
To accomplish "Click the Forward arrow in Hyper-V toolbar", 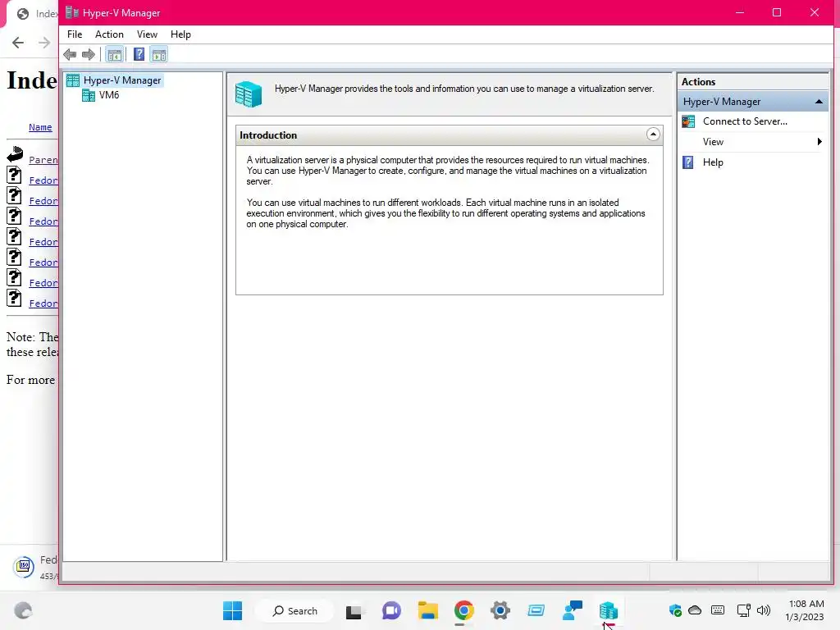I will coord(89,54).
